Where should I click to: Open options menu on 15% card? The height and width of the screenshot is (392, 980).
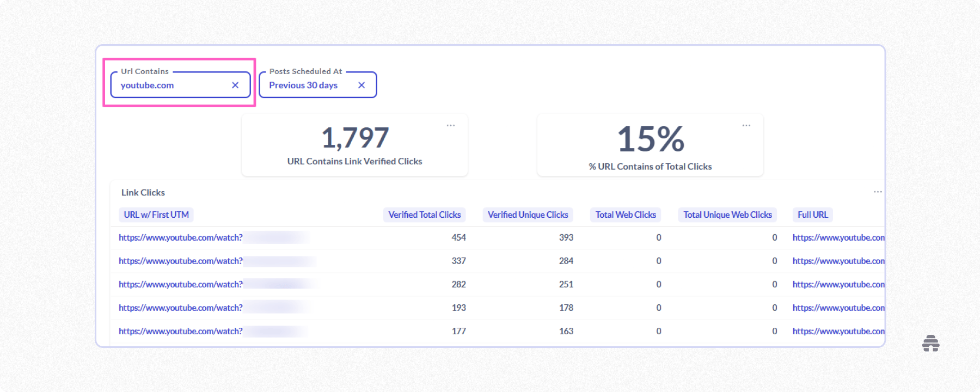746,125
